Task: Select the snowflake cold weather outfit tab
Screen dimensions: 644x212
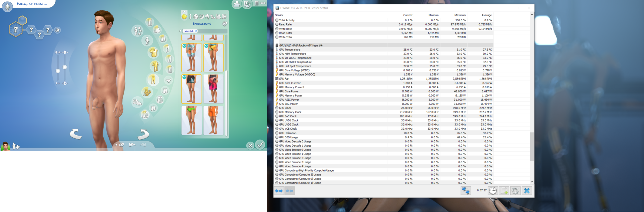Action: point(224,16)
